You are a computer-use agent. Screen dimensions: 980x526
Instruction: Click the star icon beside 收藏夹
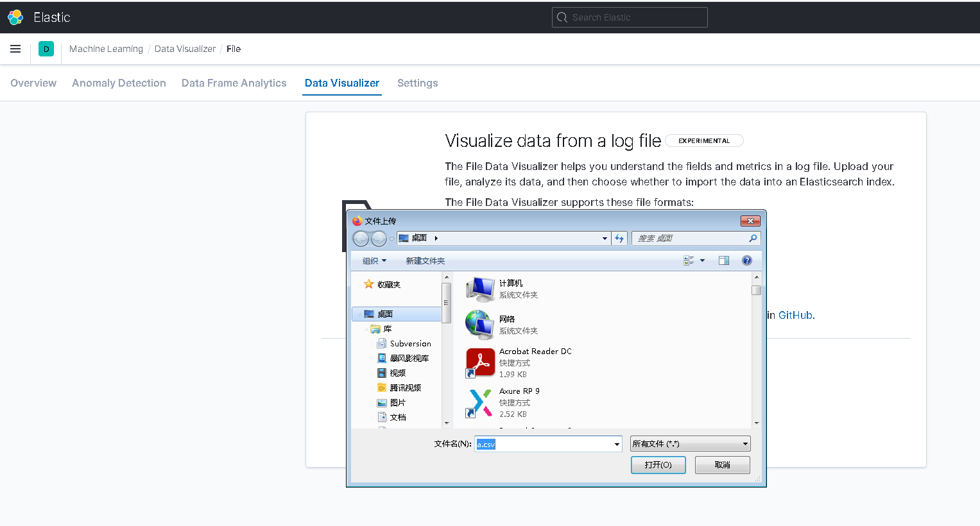pos(369,284)
